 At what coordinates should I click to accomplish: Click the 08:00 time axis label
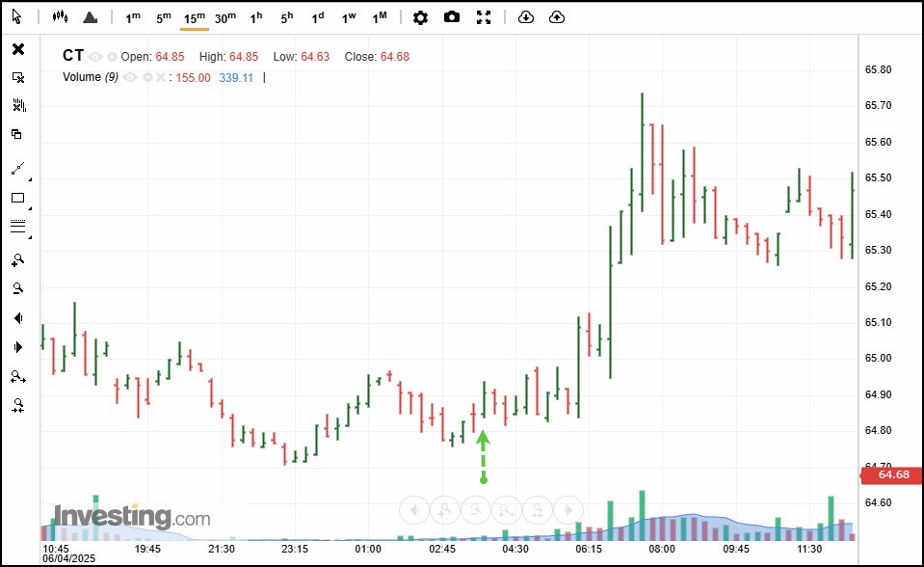point(662,549)
